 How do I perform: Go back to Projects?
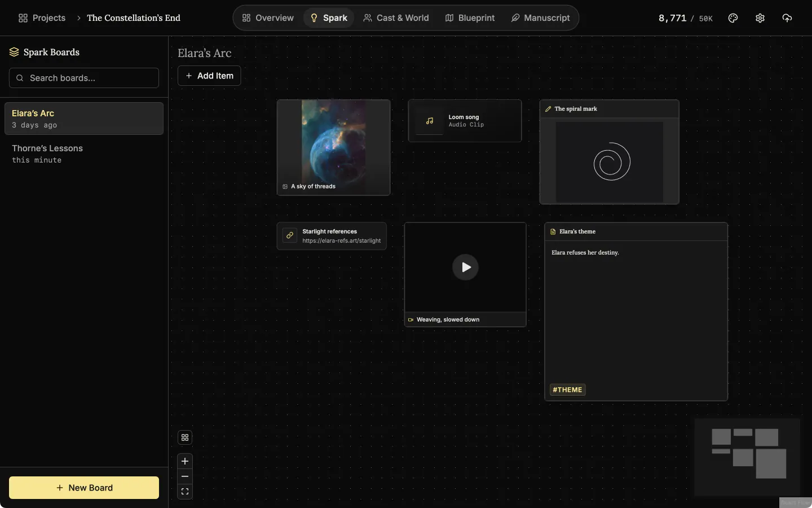(x=42, y=18)
